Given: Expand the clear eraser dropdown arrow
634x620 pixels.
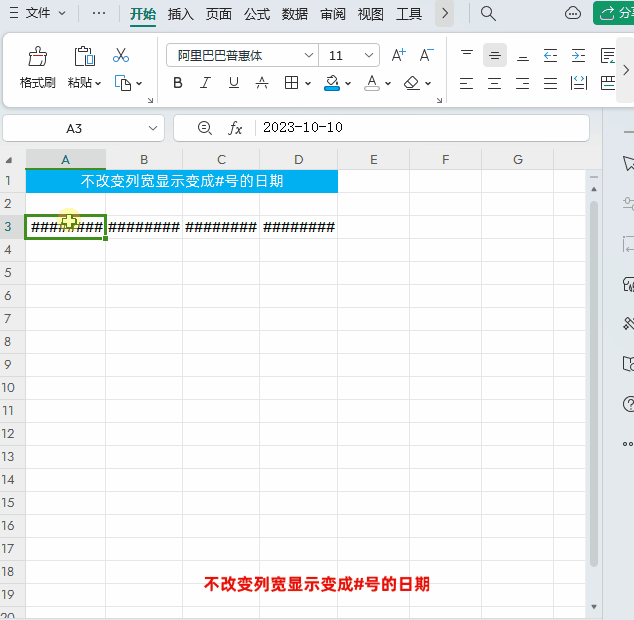Looking at the screenshot, I should (428, 84).
